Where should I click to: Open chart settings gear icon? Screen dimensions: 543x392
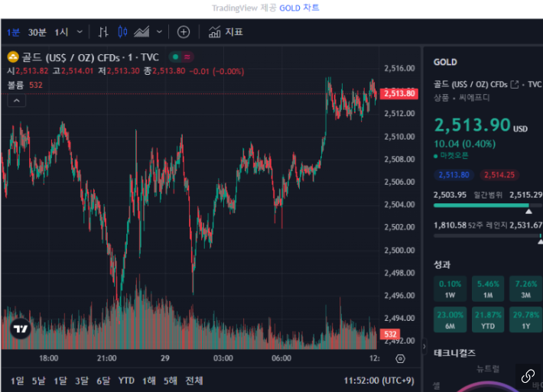coord(400,358)
